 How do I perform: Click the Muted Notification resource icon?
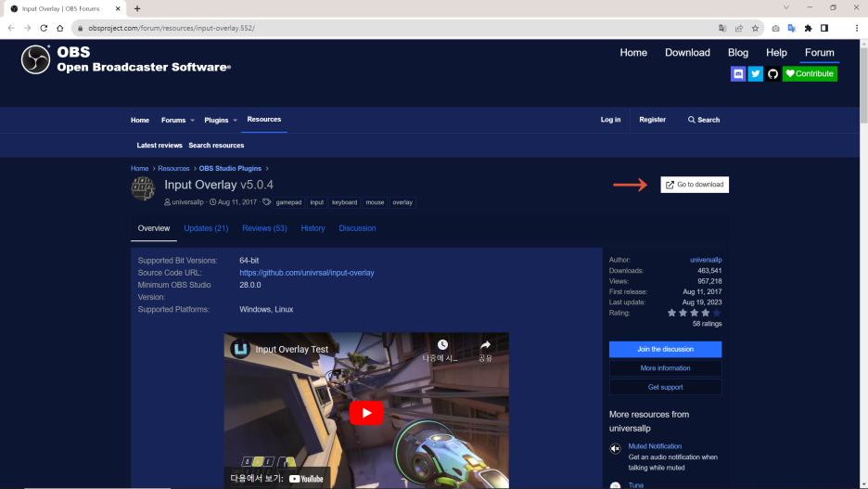615,448
